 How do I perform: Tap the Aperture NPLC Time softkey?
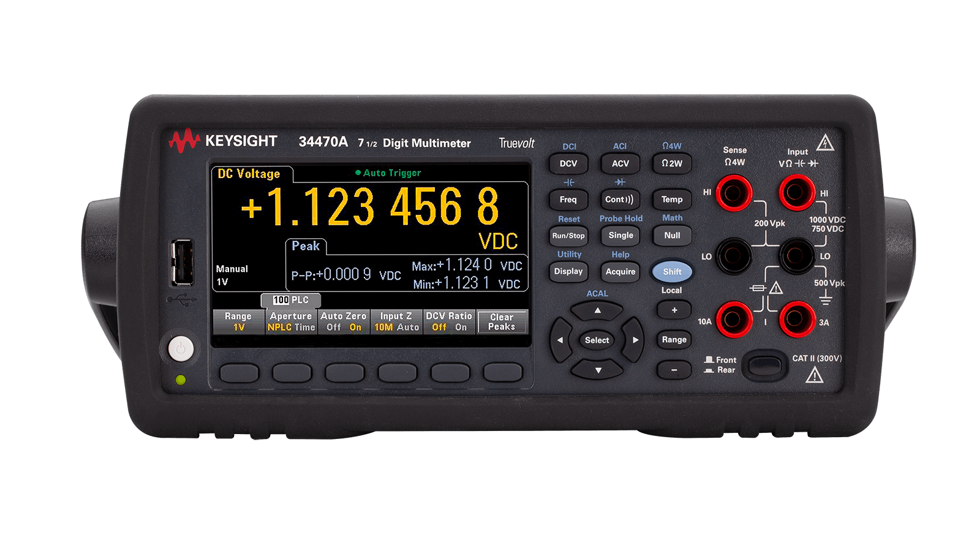click(291, 321)
